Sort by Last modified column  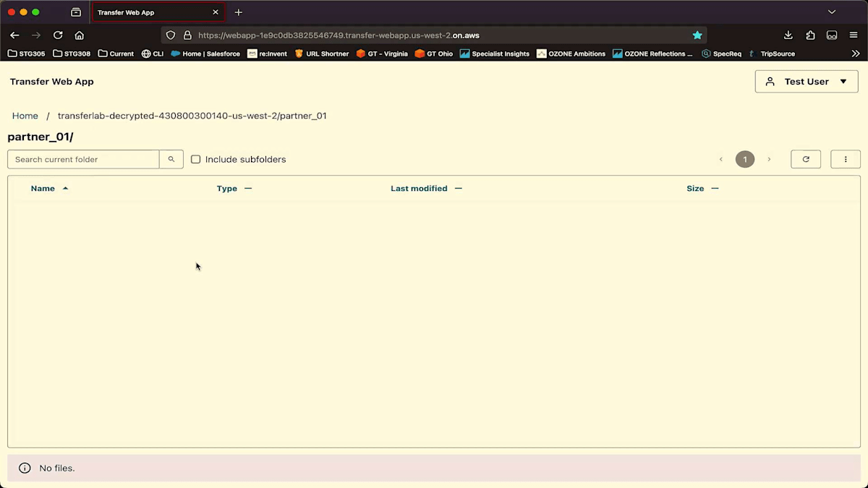point(426,188)
